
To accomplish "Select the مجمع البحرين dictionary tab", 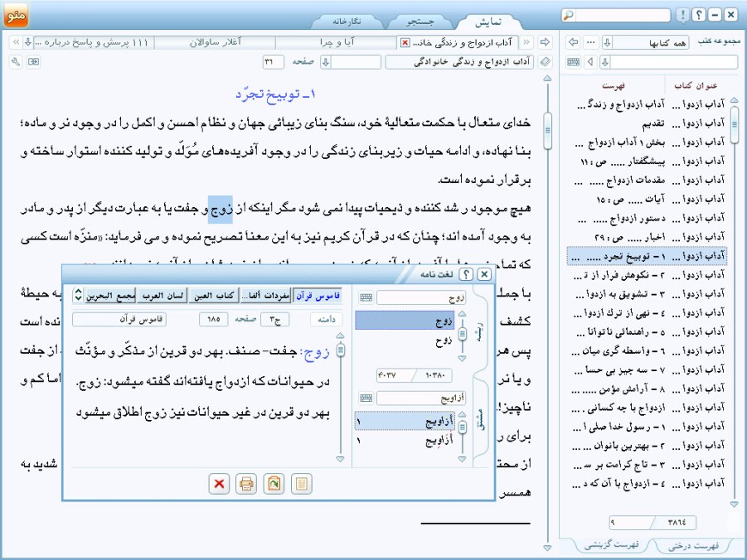I will pyautogui.click(x=111, y=296).
